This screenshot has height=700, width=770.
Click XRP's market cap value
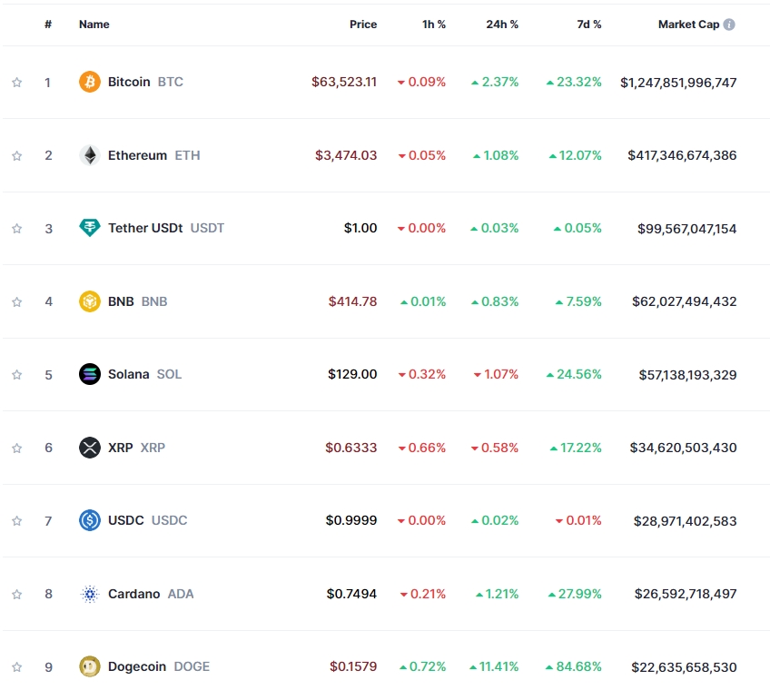[683, 448]
